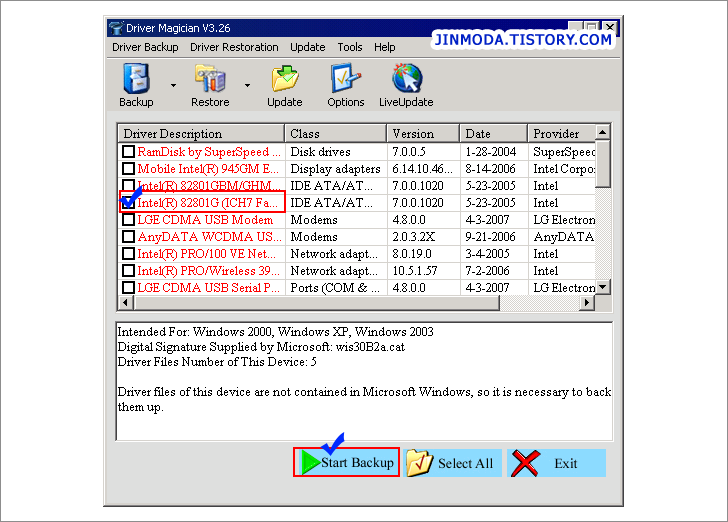Viewport: 728px width, 522px height.
Task: Open the Tools menu
Action: click(350, 47)
